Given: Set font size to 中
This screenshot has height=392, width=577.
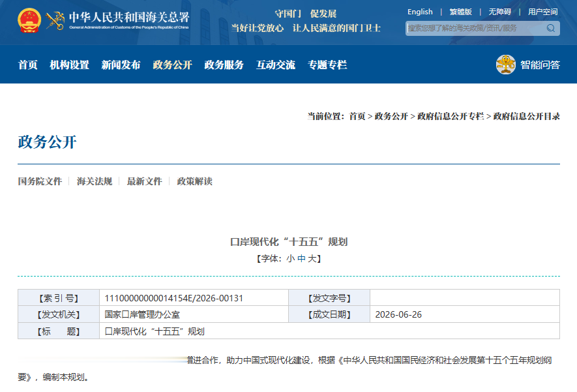Looking at the screenshot, I should click(x=301, y=259).
